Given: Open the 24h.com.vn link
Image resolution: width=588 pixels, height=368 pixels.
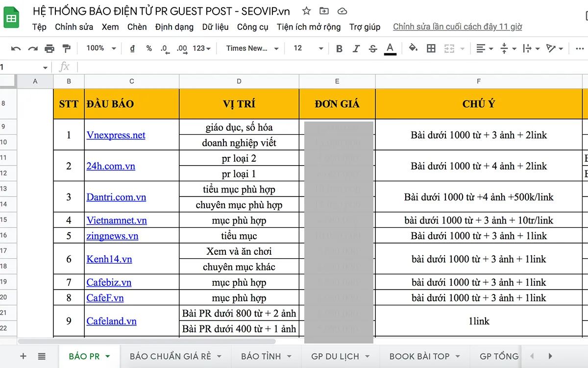Looking at the screenshot, I should (111, 166).
